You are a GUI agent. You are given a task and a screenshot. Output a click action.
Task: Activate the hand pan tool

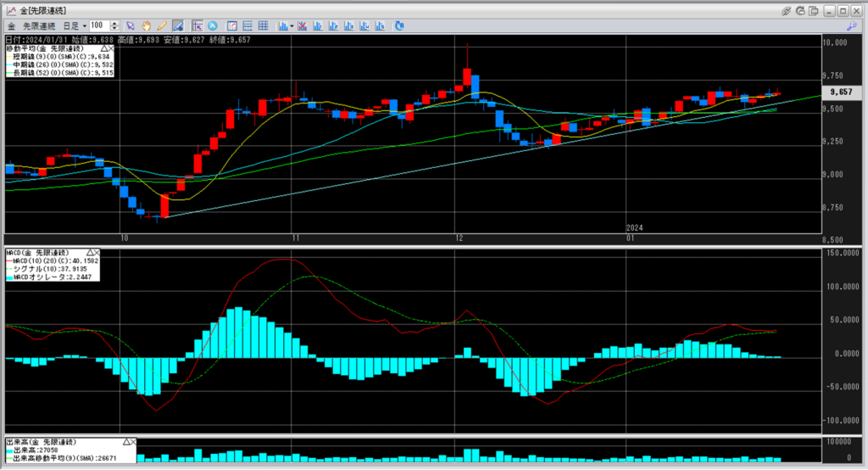147,25
